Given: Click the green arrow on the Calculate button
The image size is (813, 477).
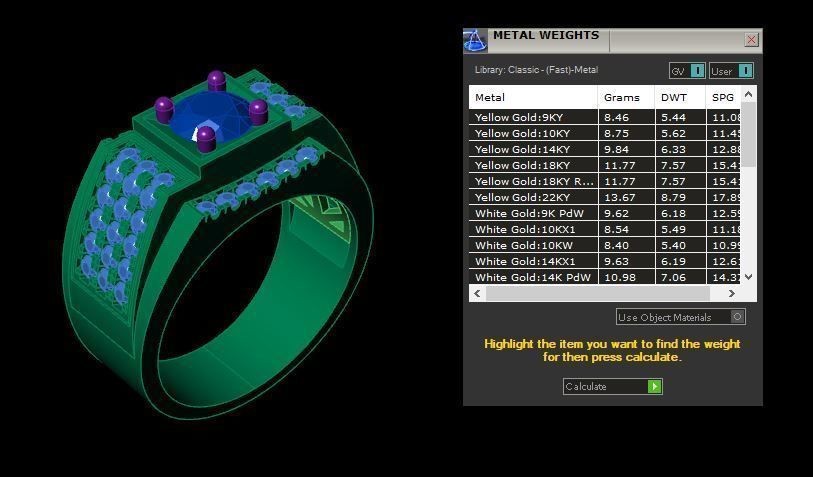Looking at the screenshot, I should [x=654, y=386].
